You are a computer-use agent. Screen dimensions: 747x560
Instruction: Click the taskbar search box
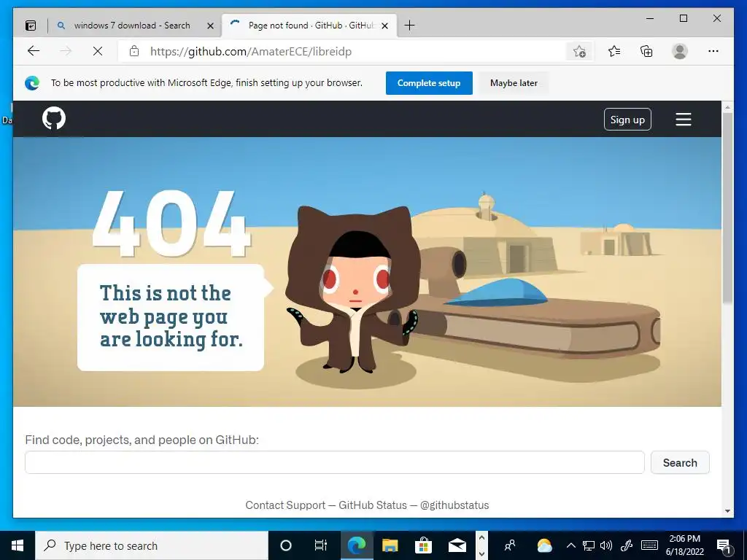(152, 545)
